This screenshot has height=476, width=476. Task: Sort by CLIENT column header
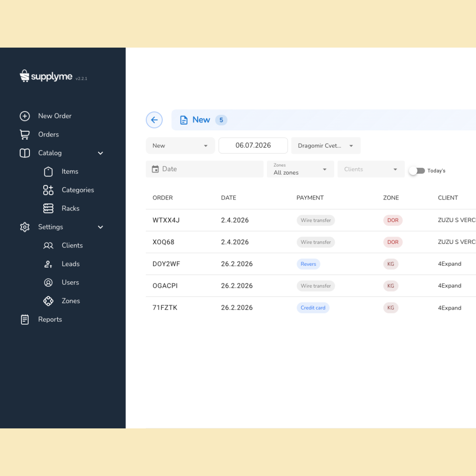click(x=448, y=198)
